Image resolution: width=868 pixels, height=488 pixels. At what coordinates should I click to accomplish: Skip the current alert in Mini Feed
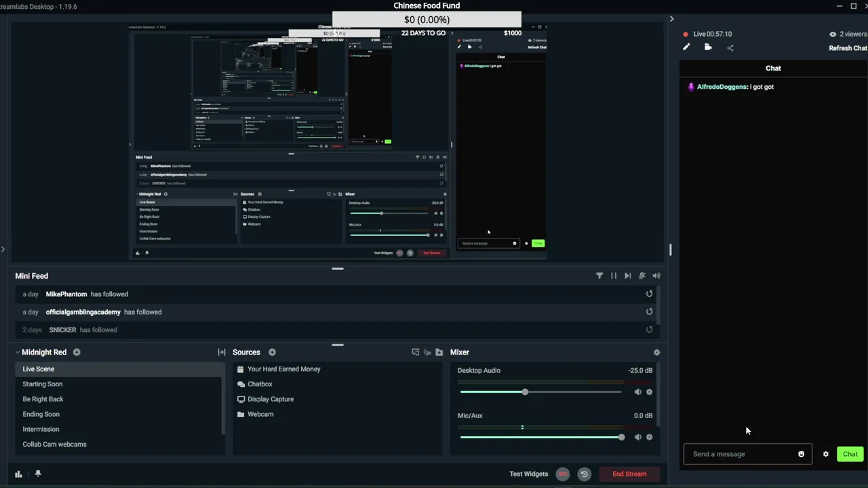[x=628, y=276]
